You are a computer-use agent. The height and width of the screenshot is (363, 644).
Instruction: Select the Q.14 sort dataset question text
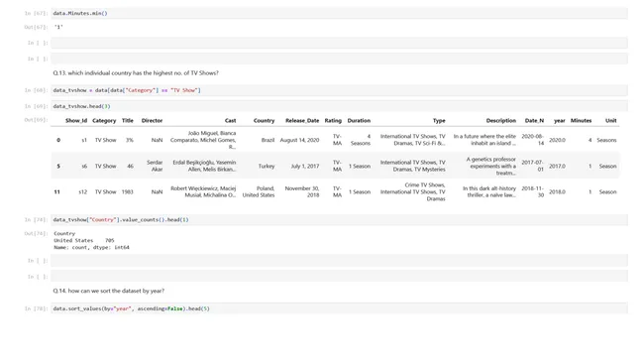click(108, 291)
